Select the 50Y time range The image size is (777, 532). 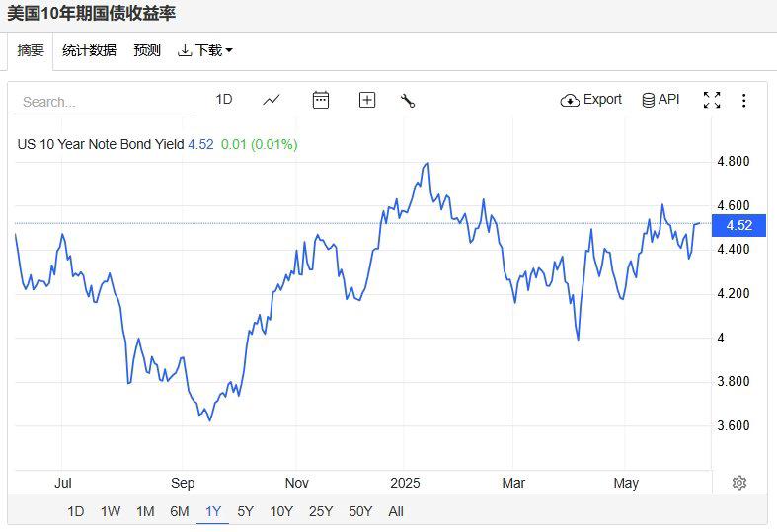click(360, 511)
